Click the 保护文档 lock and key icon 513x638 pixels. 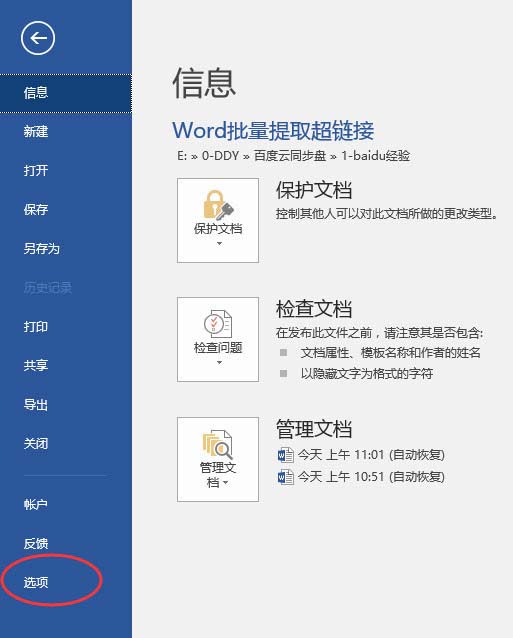click(x=218, y=205)
